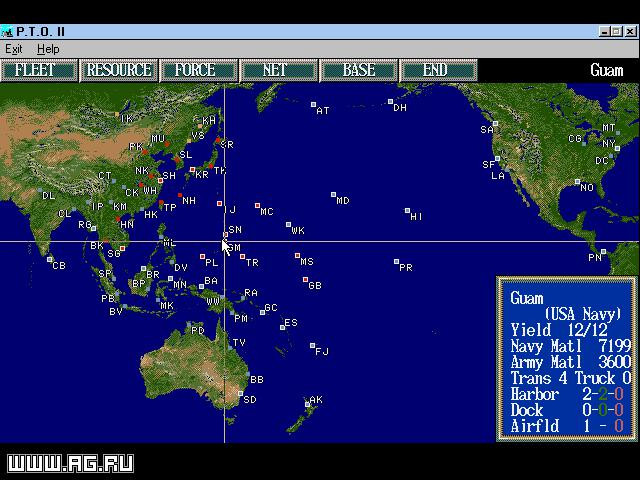
Task: Open the Exit menu
Action: coord(13,49)
